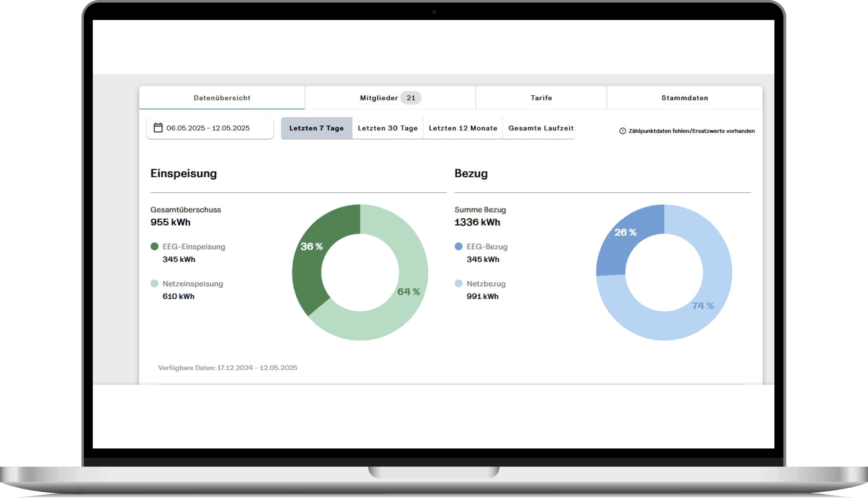Go to the Stammdaten tab
This screenshot has height=498, width=868.
[x=684, y=98]
